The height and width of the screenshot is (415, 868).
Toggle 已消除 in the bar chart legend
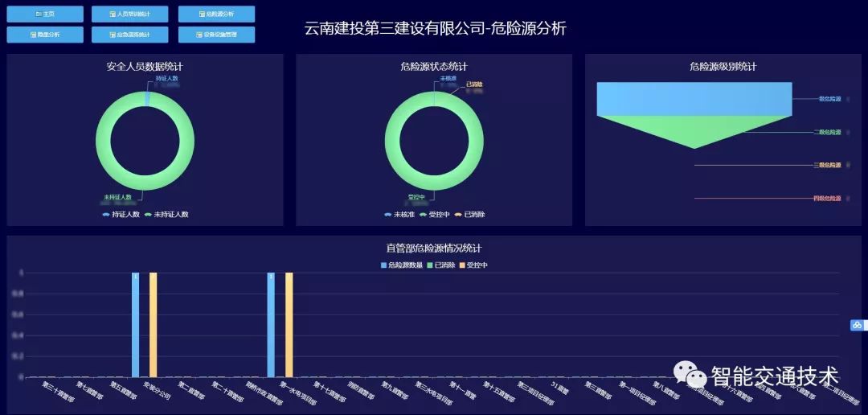440,265
